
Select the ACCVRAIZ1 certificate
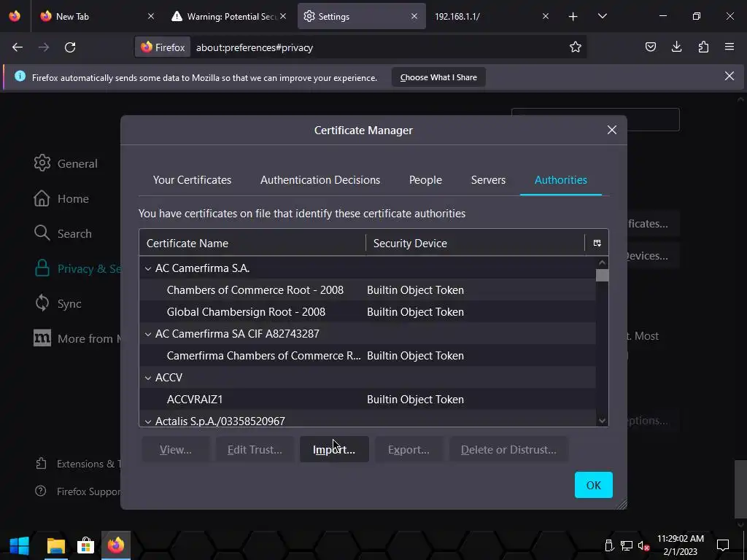coord(368,400)
